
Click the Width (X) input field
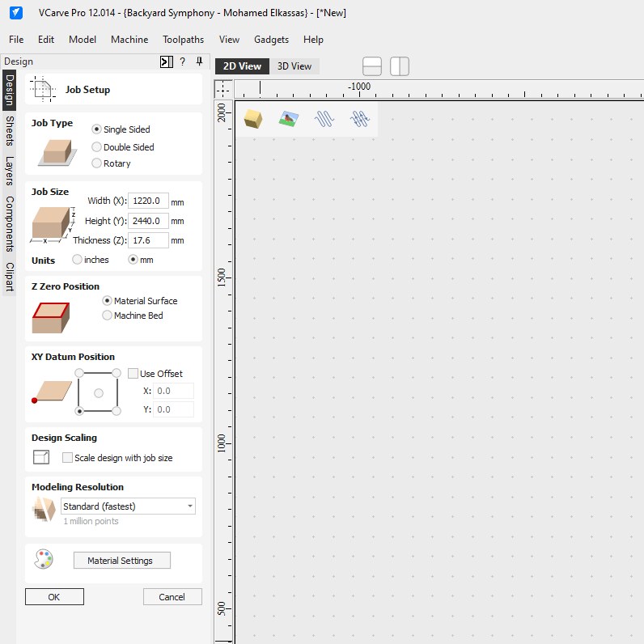click(x=148, y=201)
